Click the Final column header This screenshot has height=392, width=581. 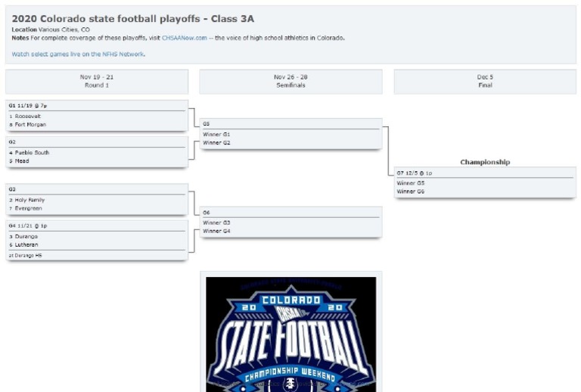click(x=485, y=81)
